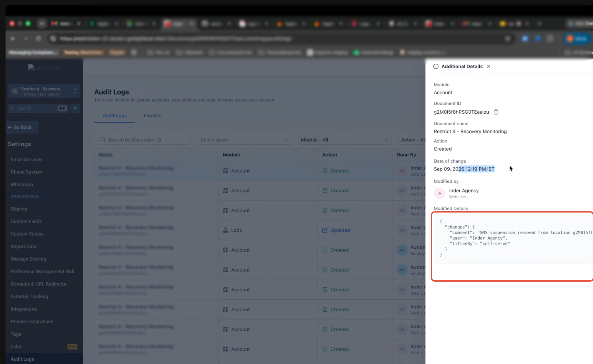Click the magnifier icon in Document ID search
This screenshot has height=364, width=593.
103,140
